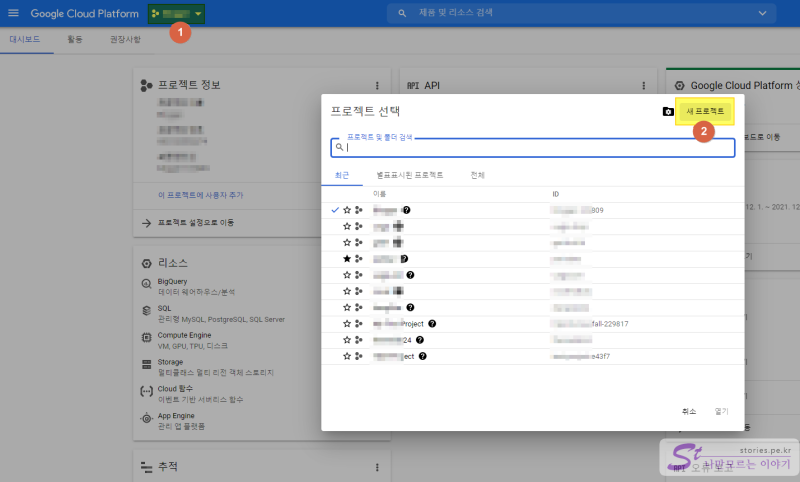
Task: Star the project whose name ends in 24
Action: click(x=347, y=340)
